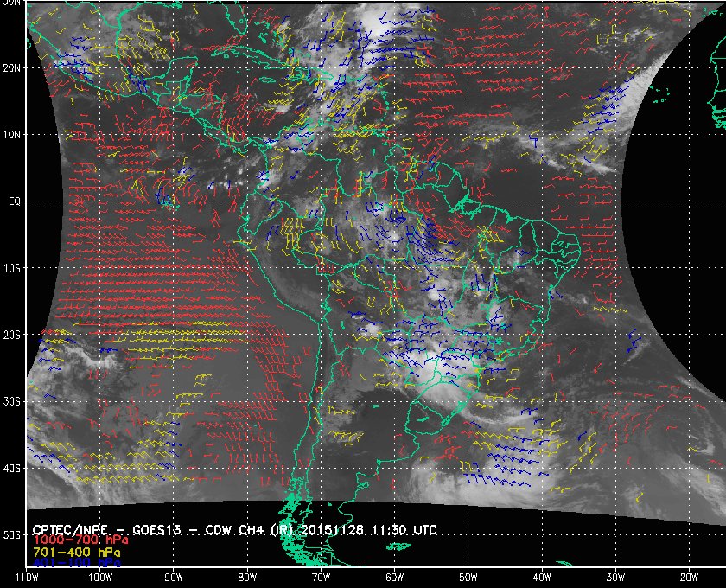Click the yellow 701-400 hPa legend label
This screenshot has height=588, width=726.
(x=76, y=551)
